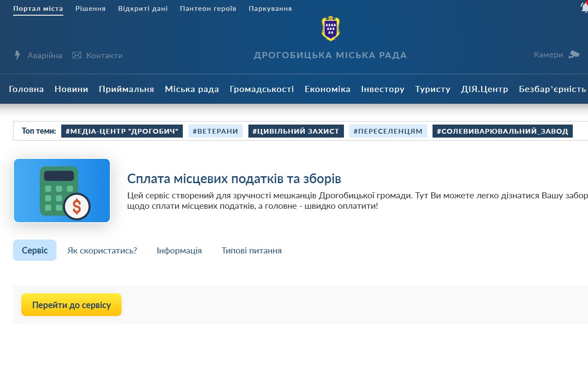Open the #МЕДІА-ЦЕНТР "ДРОГОБИЧ" tag
The width and height of the screenshot is (588, 365).
tap(122, 131)
